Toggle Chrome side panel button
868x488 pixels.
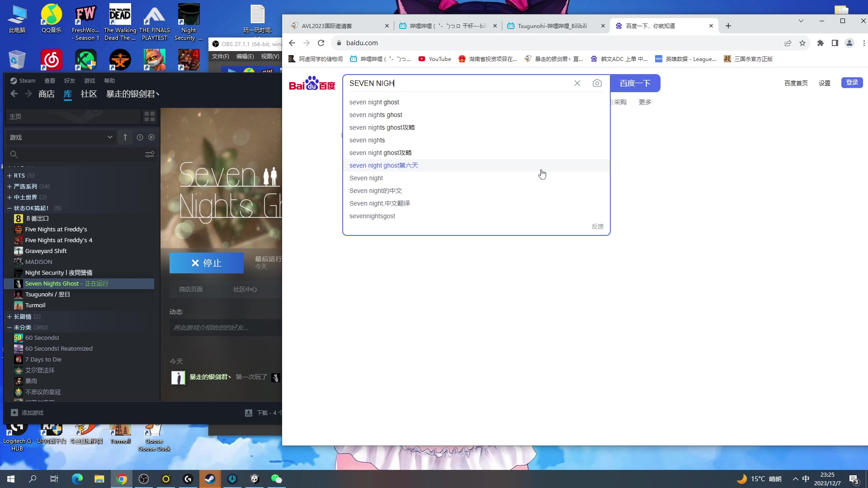[x=835, y=43]
